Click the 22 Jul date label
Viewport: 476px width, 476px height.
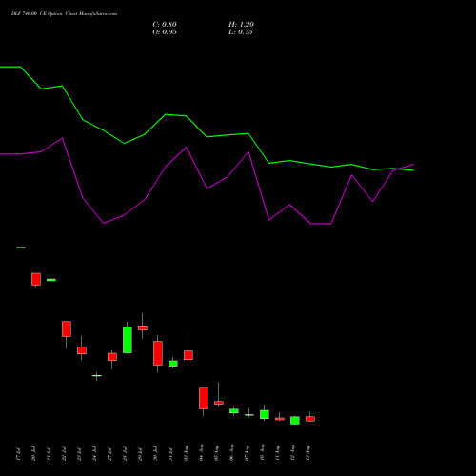64,454
